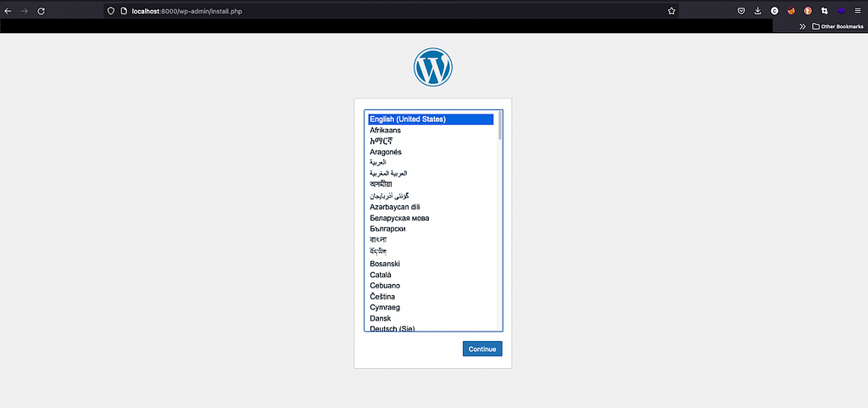Open the Firefox hamburger application menu

click(x=858, y=10)
